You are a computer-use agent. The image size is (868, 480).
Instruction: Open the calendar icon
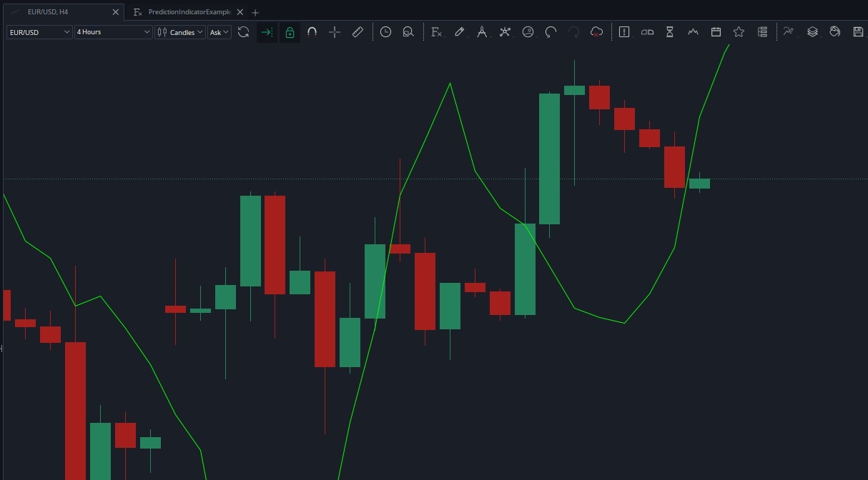pos(716,32)
